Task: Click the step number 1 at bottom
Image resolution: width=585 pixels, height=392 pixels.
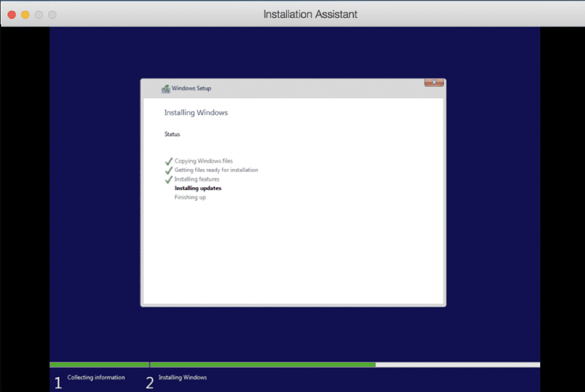Action: [57, 383]
